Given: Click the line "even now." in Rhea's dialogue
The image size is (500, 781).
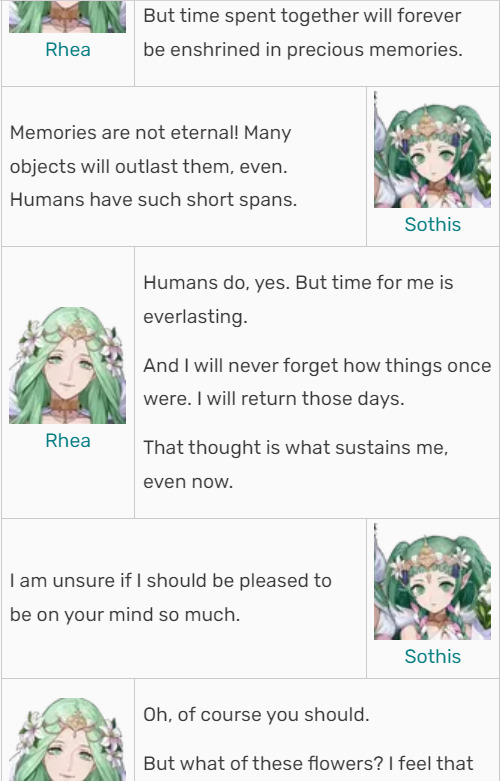Looking at the screenshot, I should 188,482.
